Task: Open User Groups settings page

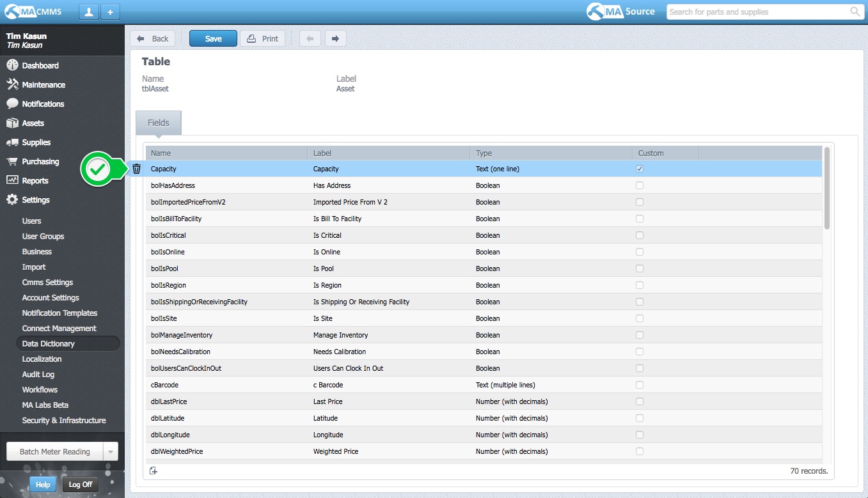Action: (43, 236)
